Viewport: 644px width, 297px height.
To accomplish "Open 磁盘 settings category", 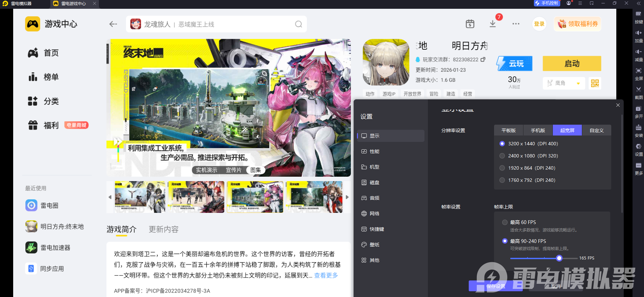I will point(391,182).
